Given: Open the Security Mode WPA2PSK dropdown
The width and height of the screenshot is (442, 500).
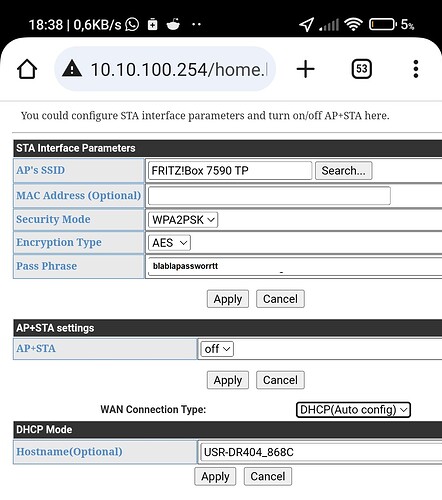Looking at the screenshot, I should coord(183,220).
